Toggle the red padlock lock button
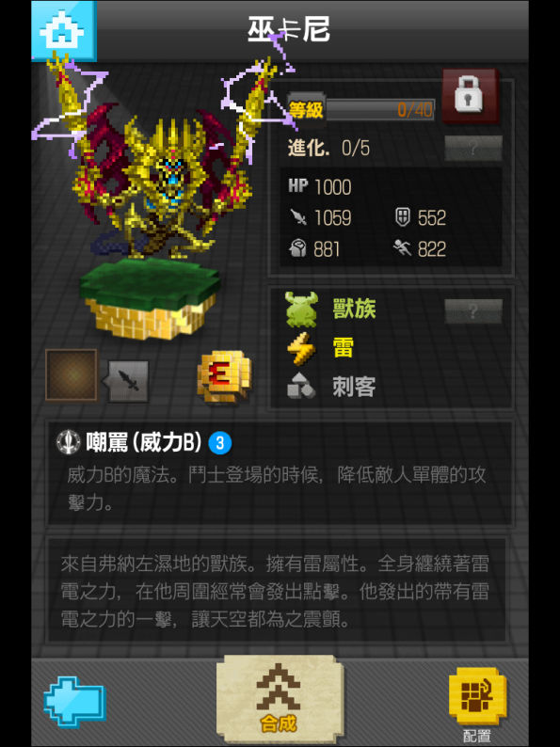560x747 pixels. [x=471, y=96]
